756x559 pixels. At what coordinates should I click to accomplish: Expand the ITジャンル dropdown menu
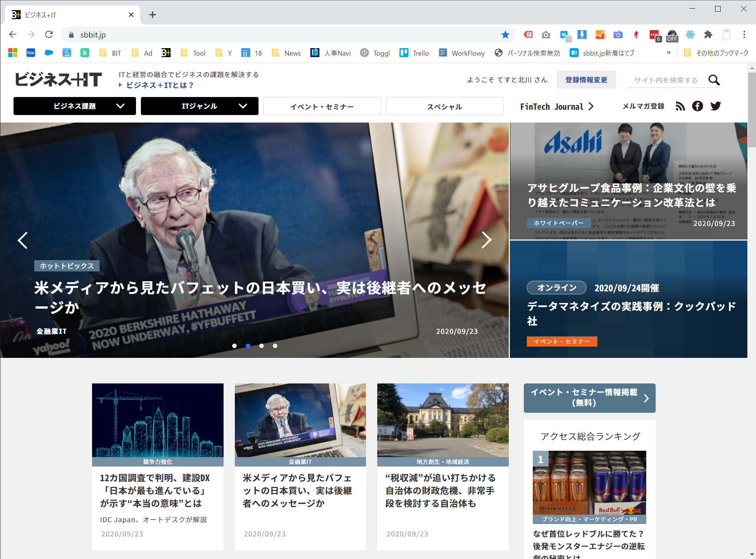point(200,106)
